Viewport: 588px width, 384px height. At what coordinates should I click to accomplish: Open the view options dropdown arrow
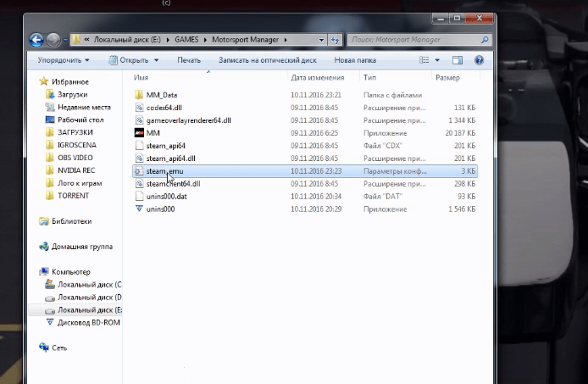click(437, 60)
